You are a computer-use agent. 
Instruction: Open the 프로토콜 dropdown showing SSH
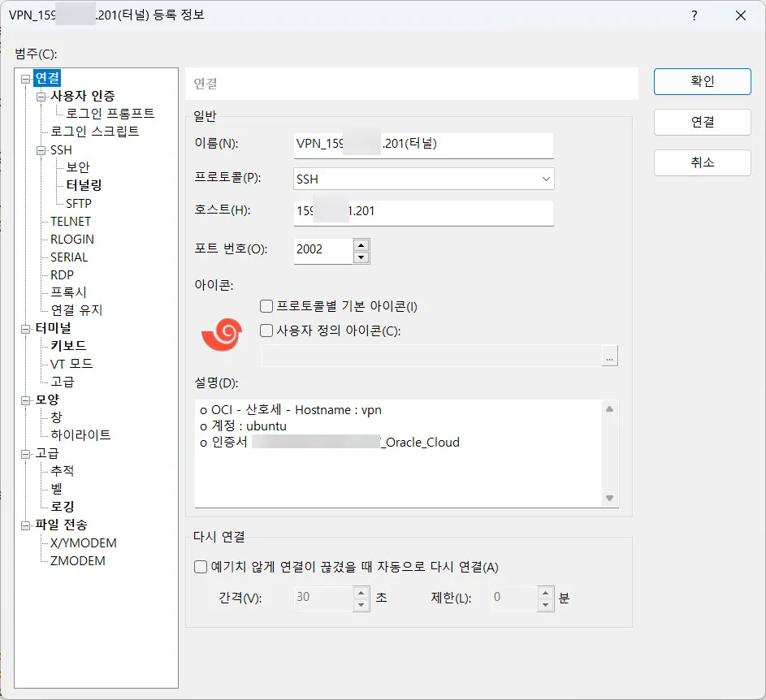422,179
